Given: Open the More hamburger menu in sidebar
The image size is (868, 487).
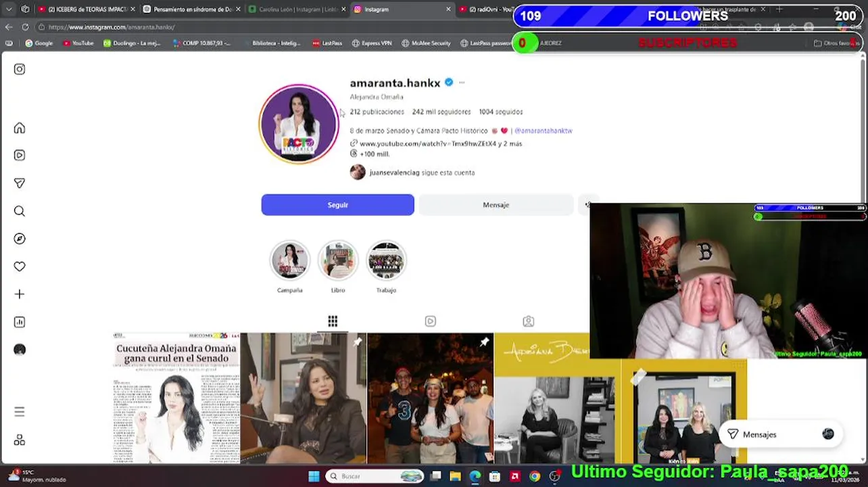Looking at the screenshot, I should (20, 411).
